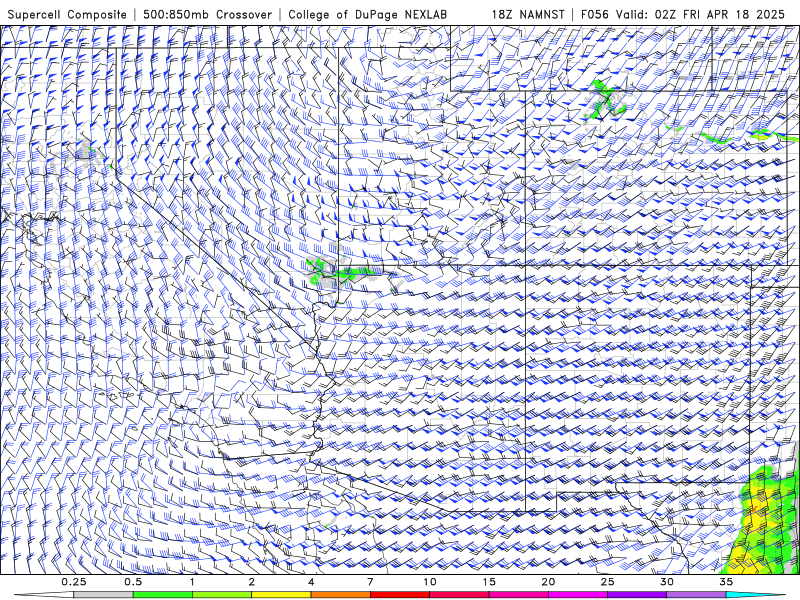Click the green supercell patch in the northeast
The image size is (800, 600).
(606, 99)
